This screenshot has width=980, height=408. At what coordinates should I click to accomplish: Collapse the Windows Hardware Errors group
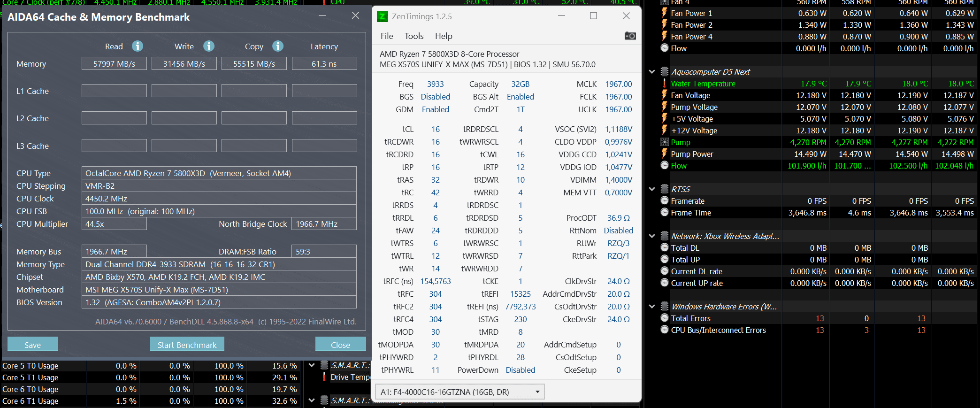652,307
